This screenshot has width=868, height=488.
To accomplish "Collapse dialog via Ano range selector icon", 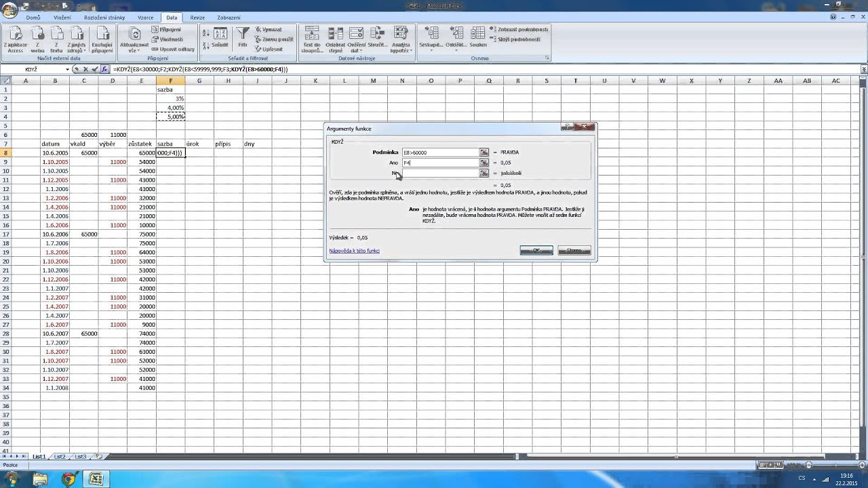I will tap(484, 163).
